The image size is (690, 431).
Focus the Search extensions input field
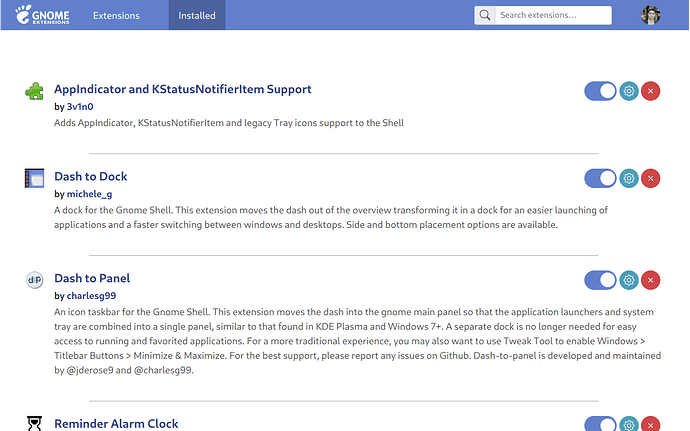[553, 16]
